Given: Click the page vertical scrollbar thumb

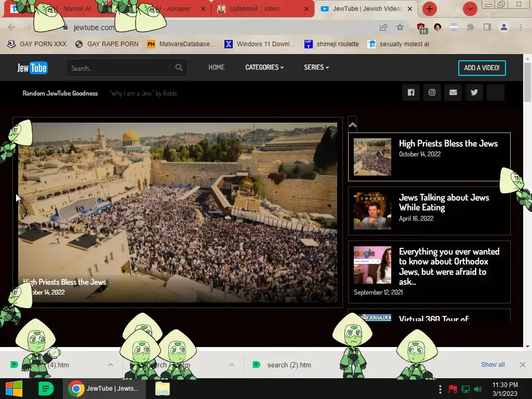Looking at the screenshot, I should [x=527, y=82].
